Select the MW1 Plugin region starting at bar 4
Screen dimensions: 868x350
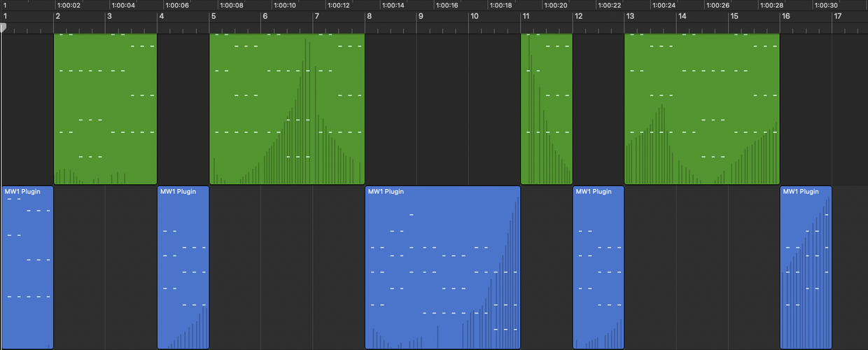pyautogui.click(x=183, y=267)
